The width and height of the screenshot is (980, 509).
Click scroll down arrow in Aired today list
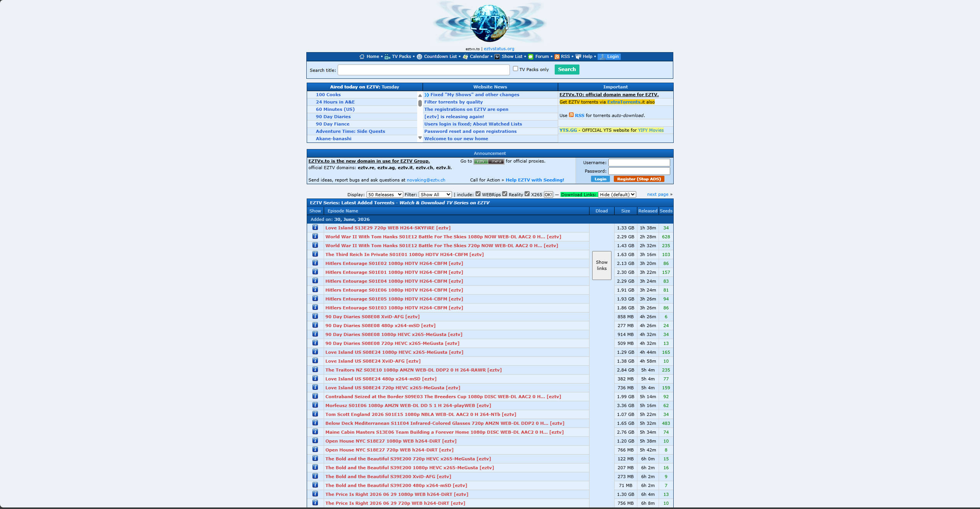[x=420, y=138]
